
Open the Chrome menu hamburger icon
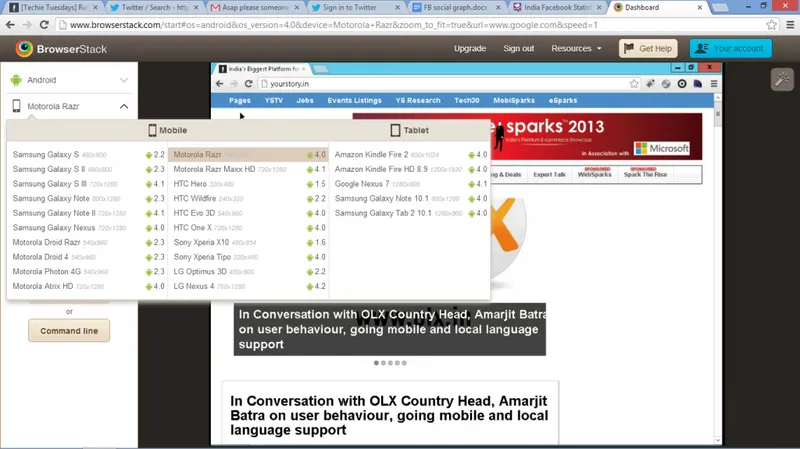[790, 24]
